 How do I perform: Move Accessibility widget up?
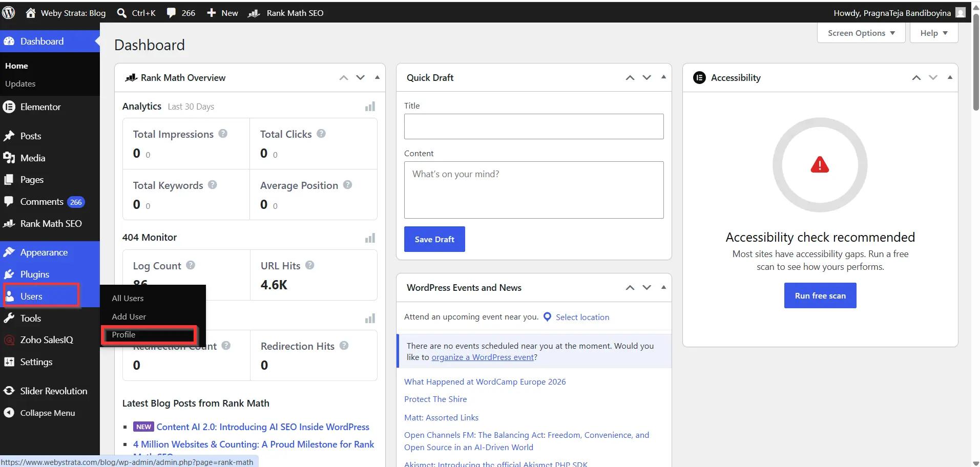point(916,78)
